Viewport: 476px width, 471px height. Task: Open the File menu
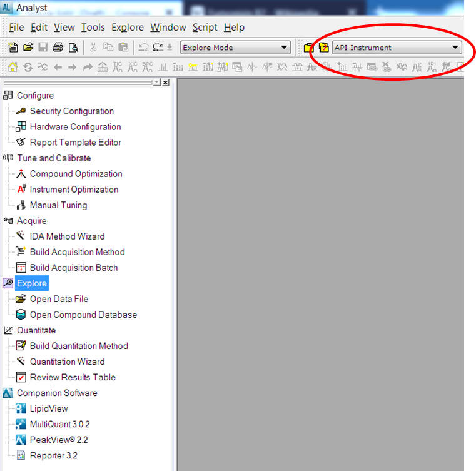click(x=16, y=28)
